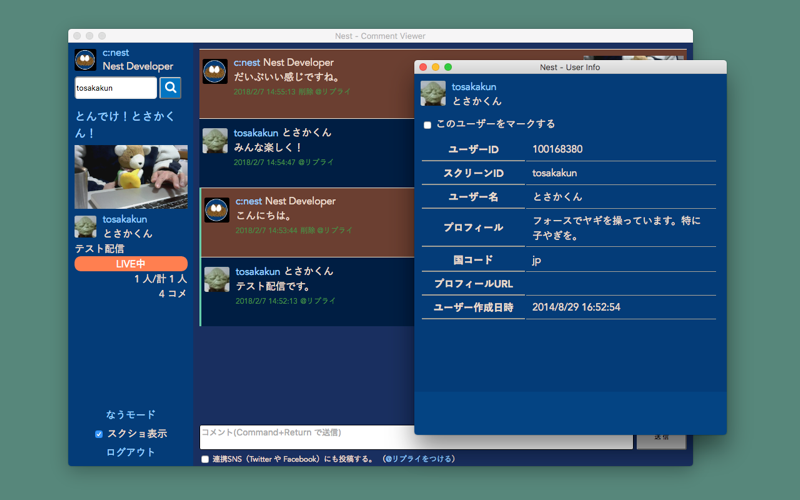Click the テスト配信 text in the sidebar
This screenshot has width=800, height=500.
pyautogui.click(x=99, y=248)
